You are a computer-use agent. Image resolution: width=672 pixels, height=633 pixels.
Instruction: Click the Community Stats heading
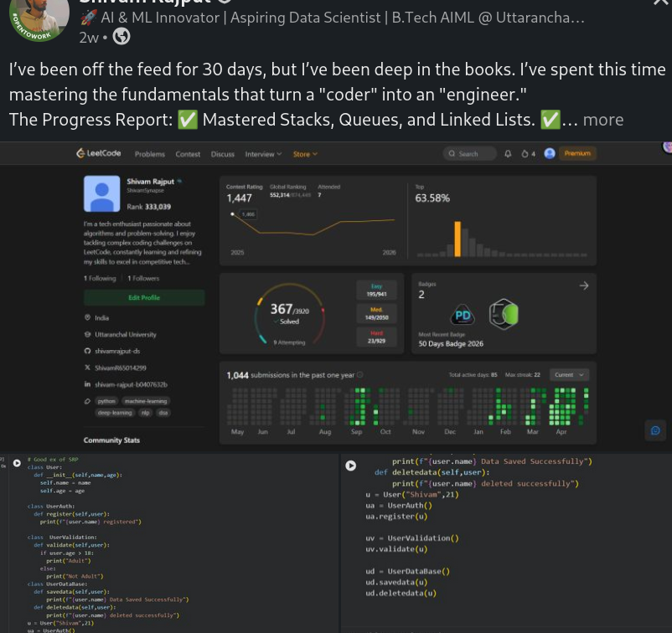click(x=111, y=440)
